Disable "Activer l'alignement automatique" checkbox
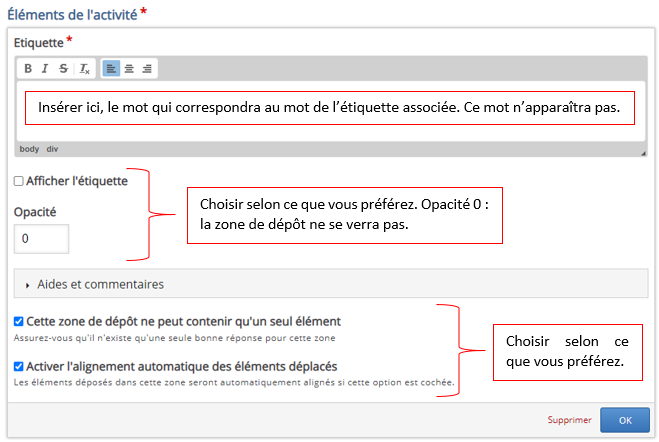Screen dimensions: 659x442 coord(19,366)
